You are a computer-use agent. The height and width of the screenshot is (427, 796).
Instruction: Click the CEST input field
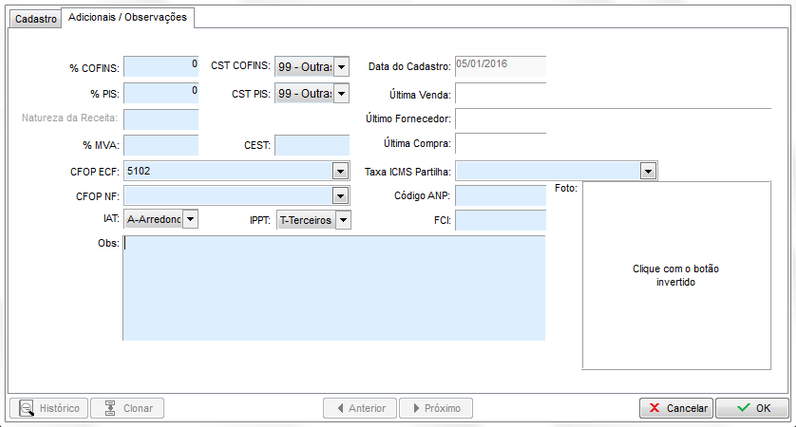point(311,145)
